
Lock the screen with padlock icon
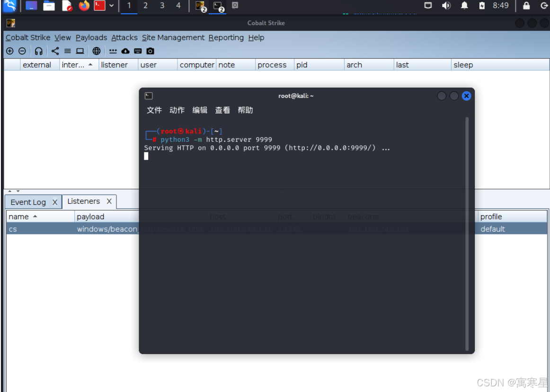pos(526,5)
